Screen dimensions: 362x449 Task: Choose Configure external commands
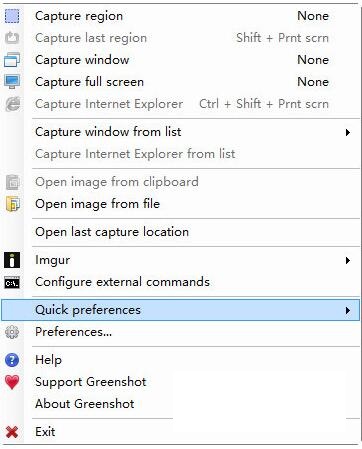(x=122, y=282)
